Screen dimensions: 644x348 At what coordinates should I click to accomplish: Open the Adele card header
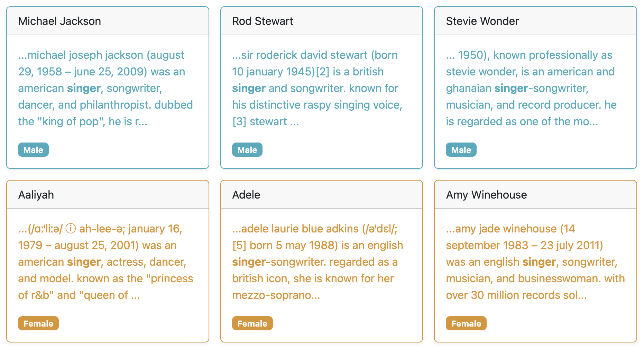(x=322, y=195)
